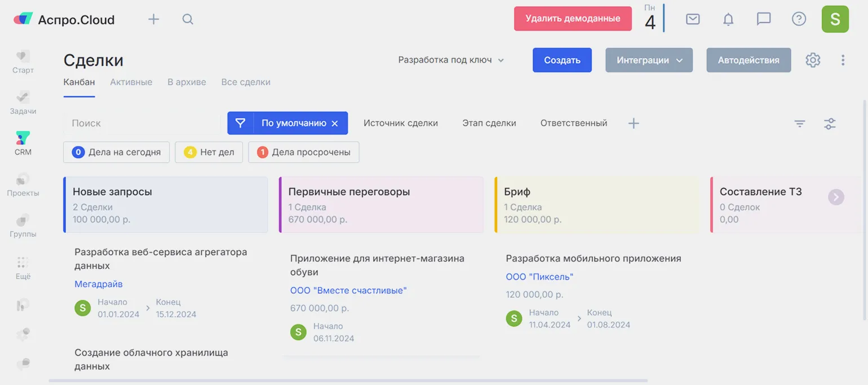Open the view settings sliders icon
Viewport: 868px width, 385px height.
830,123
